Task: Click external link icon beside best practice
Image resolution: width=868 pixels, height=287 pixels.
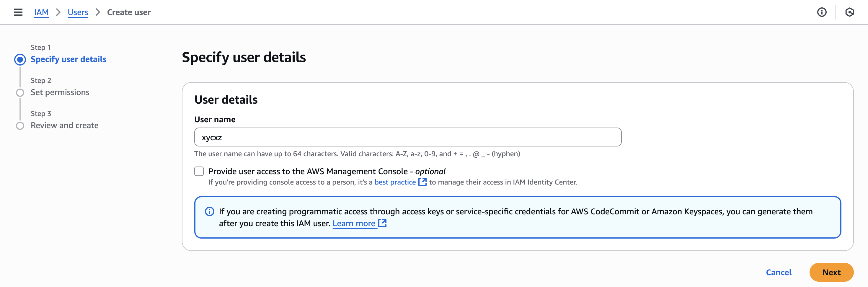Action: (x=422, y=182)
